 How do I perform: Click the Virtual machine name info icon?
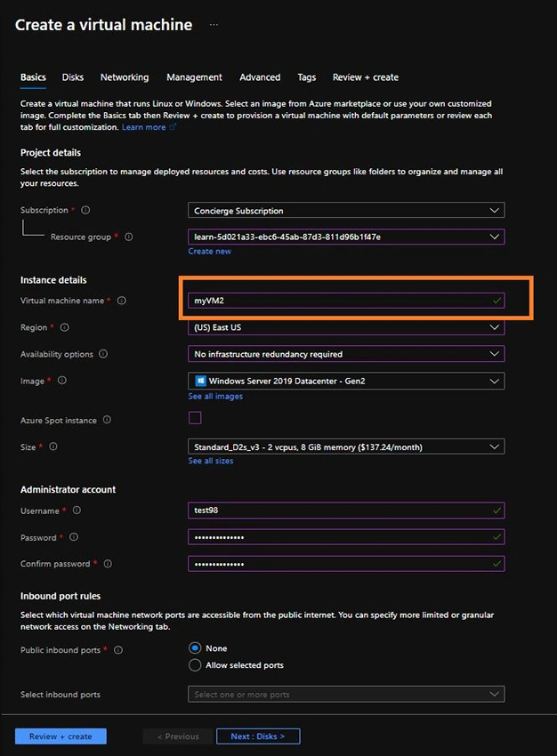[x=122, y=301]
